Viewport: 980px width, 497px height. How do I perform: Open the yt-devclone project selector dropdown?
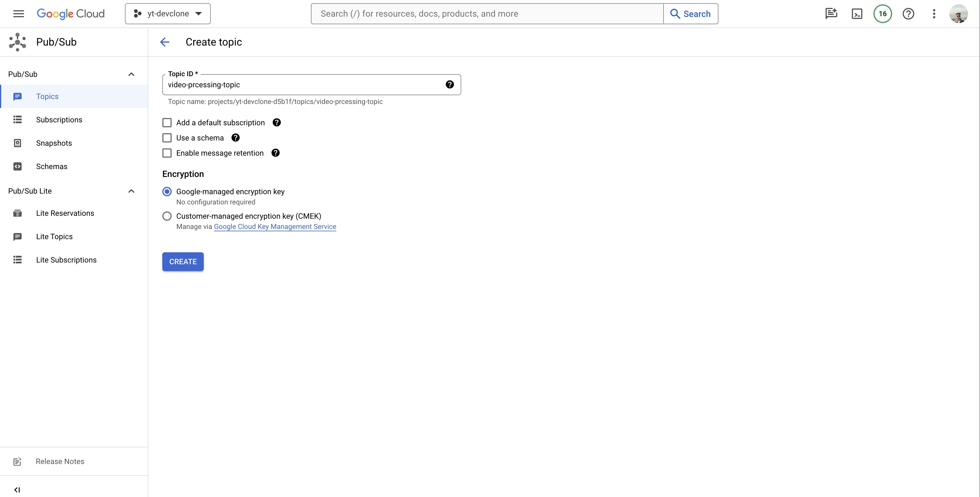coord(168,14)
